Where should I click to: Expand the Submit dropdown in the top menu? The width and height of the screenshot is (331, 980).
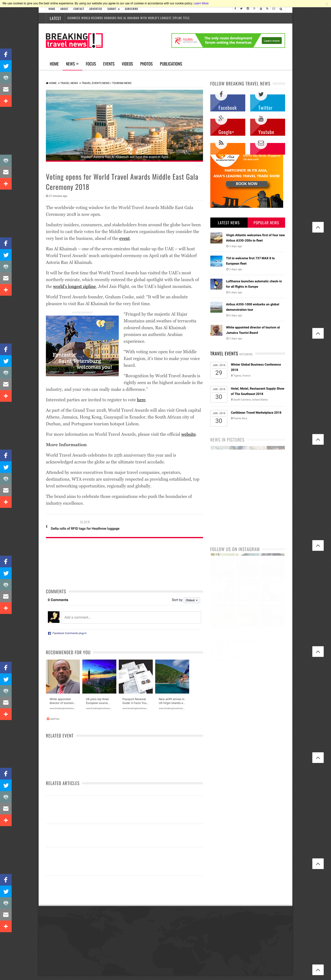(113, 9)
